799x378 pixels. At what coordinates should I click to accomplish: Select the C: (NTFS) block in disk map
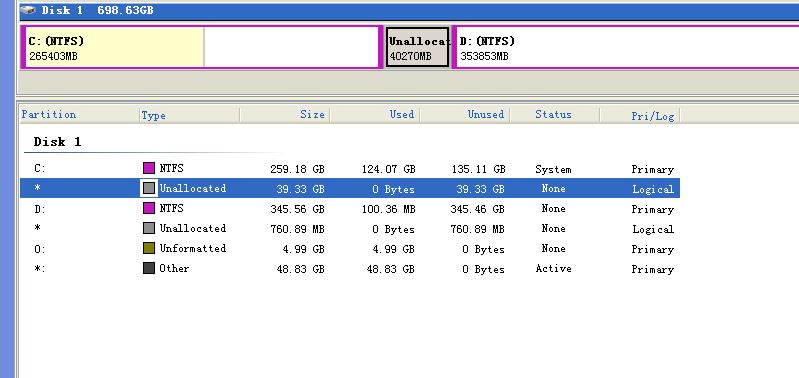click(201, 47)
